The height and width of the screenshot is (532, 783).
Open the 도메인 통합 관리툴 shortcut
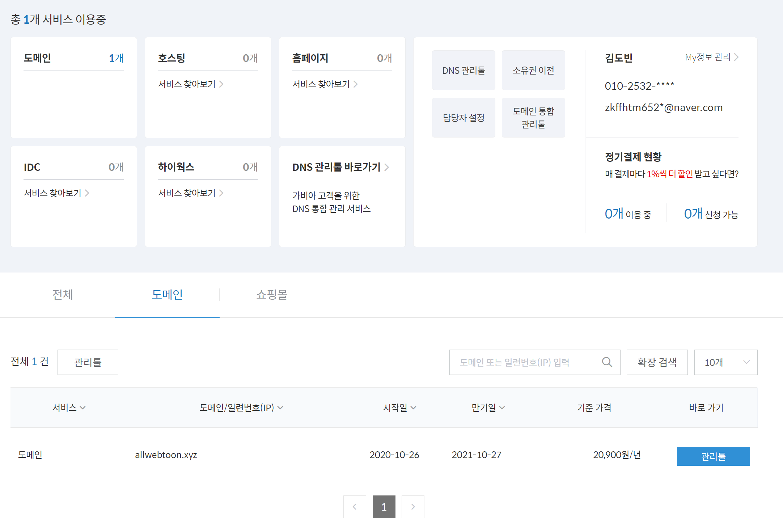[x=533, y=117]
